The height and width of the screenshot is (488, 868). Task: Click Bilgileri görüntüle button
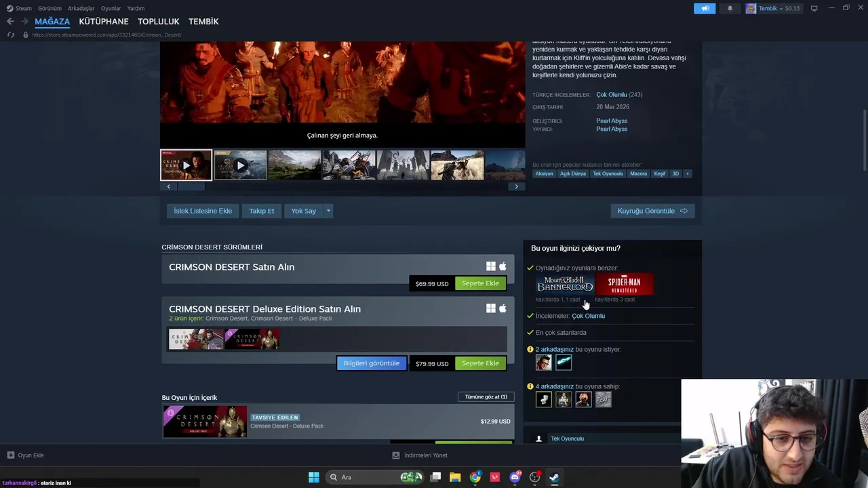(372, 363)
